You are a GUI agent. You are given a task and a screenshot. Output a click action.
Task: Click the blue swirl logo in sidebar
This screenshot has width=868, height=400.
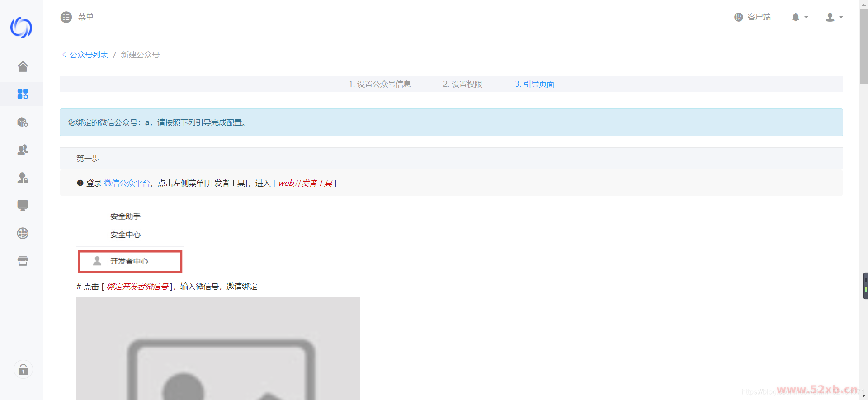[21, 28]
